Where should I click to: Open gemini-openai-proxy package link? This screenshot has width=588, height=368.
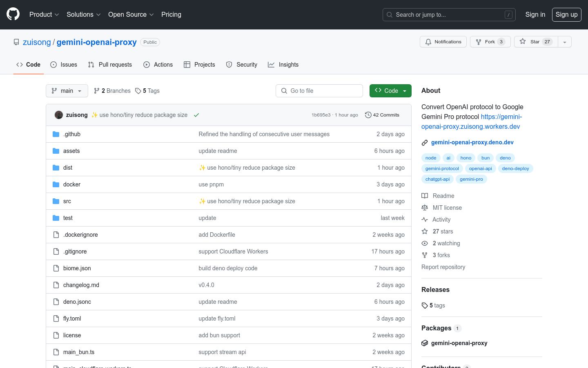tap(459, 343)
